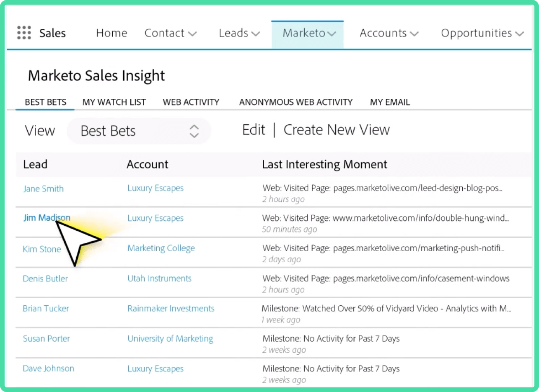This screenshot has height=392, width=539.
Task: Select the leed-design-blog-pos visited page entry
Action: [383, 188]
